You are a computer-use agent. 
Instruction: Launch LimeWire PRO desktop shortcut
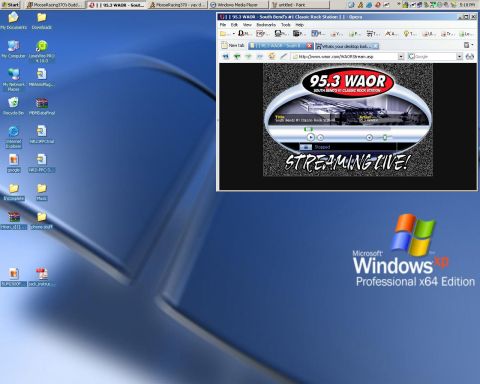point(42,51)
